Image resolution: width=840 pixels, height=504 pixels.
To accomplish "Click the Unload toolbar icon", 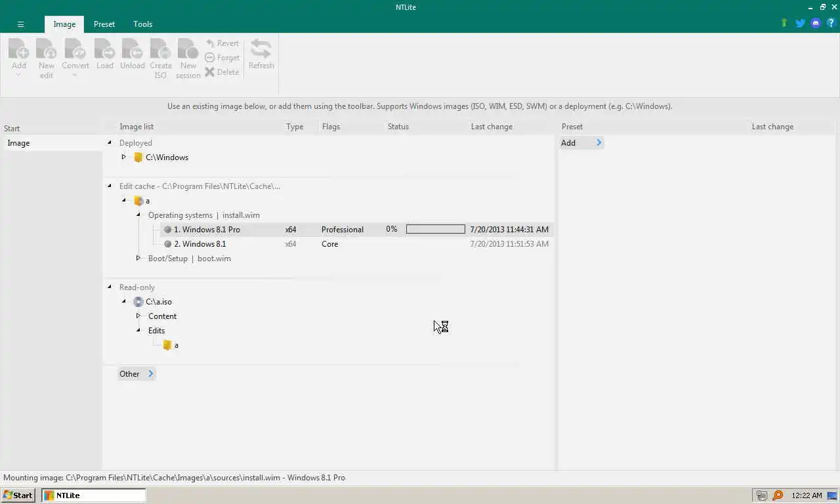I will pyautogui.click(x=133, y=49).
